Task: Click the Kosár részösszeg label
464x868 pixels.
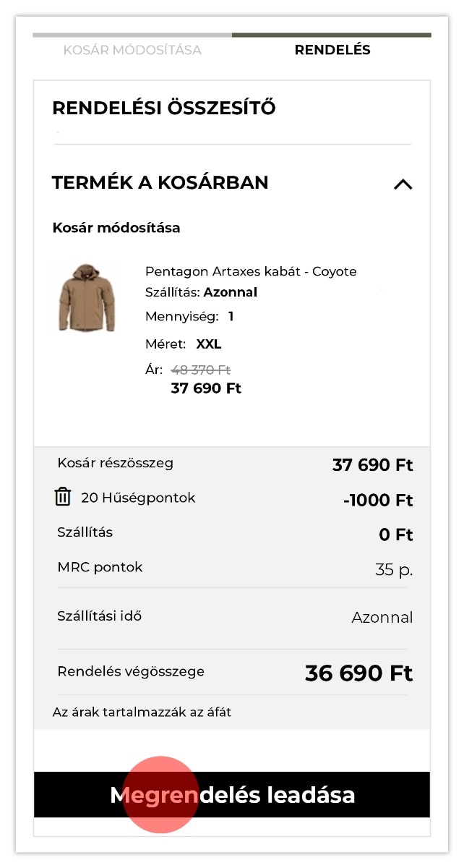Action: coord(115,463)
